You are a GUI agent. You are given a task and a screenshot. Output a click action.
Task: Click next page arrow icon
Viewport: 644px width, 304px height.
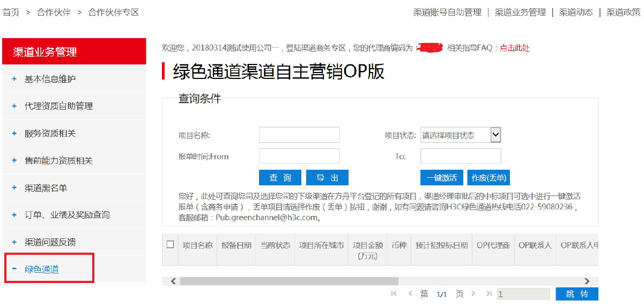pyautogui.click(x=473, y=294)
